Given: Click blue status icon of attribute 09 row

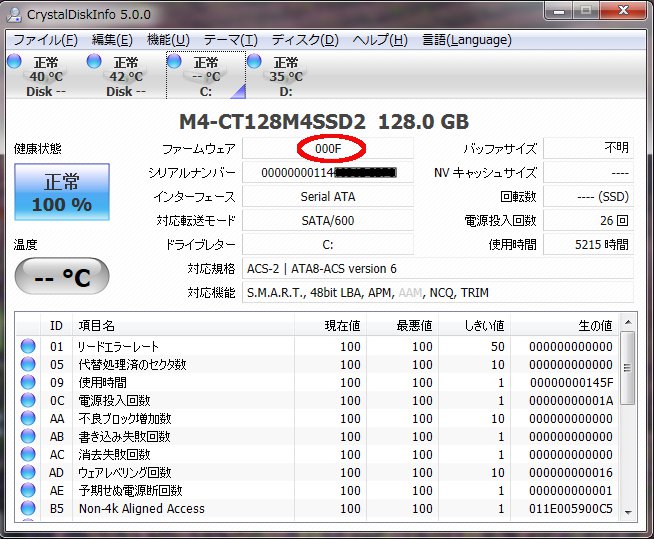Looking at the screenshot, I should click(28, 382).
